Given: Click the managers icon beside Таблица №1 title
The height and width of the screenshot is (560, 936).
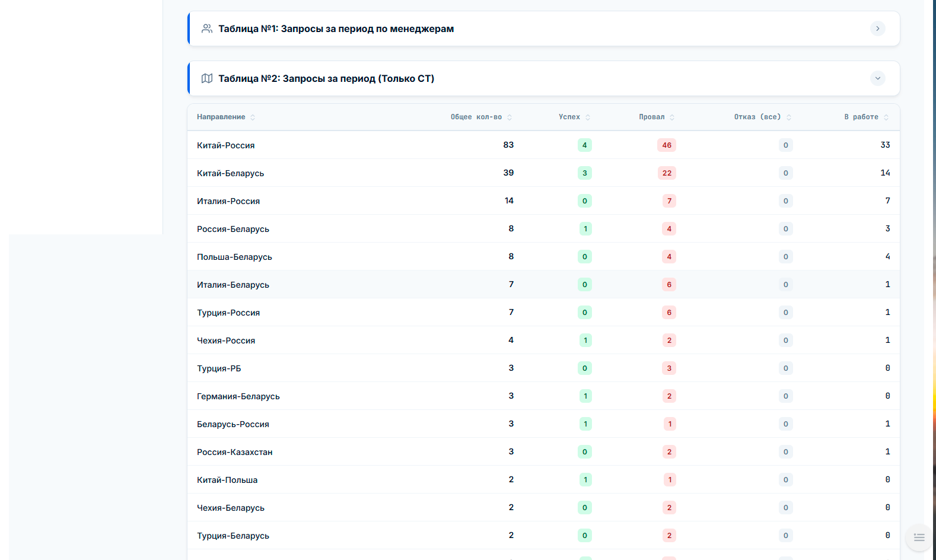Looking at the screenshot, I should pyautogui.click(x=206, y=28).
